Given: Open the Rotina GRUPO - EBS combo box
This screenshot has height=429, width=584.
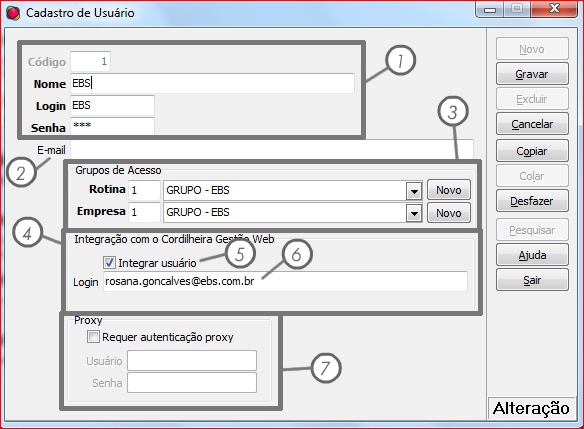Looking at the screenshot, I should click(293, 191).
